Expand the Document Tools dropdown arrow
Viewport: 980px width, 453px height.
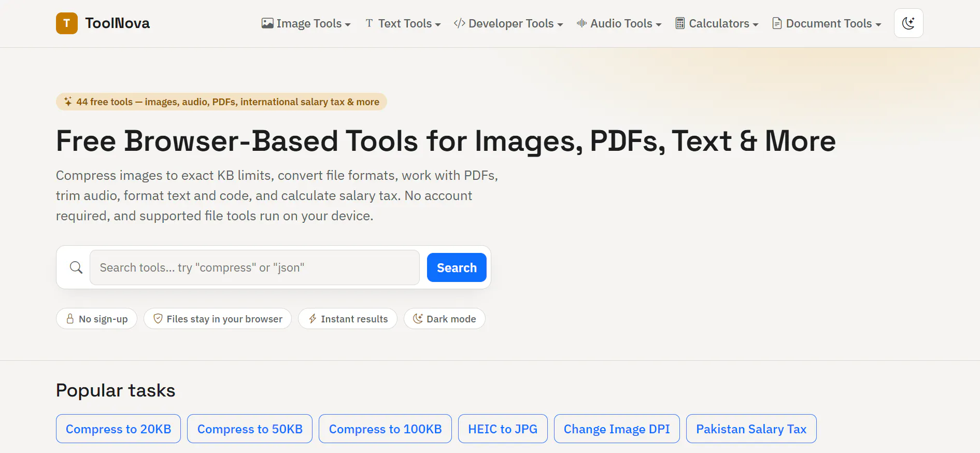pos(878,24)
